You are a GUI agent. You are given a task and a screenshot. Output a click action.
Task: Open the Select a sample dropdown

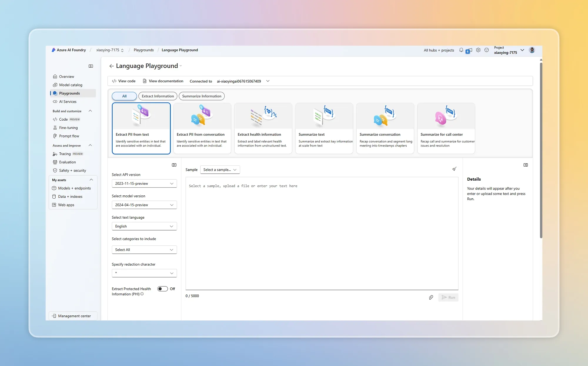(220, 170)
